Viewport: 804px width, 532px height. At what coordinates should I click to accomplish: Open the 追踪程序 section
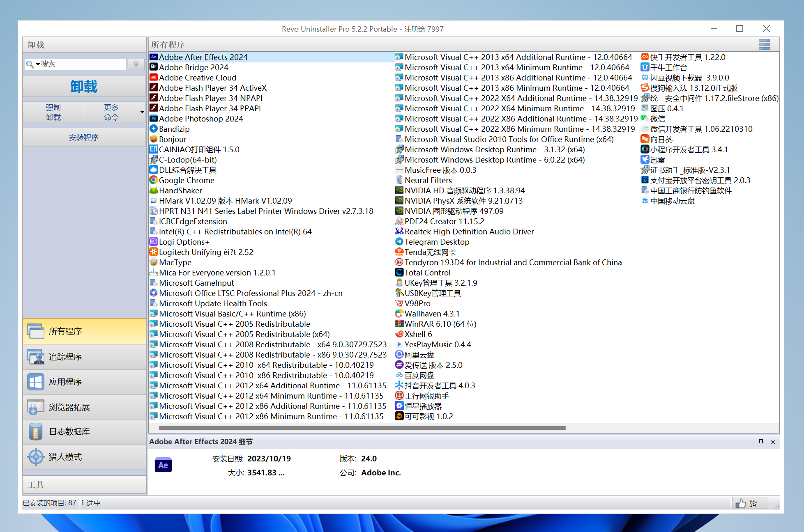pos(85,357)
